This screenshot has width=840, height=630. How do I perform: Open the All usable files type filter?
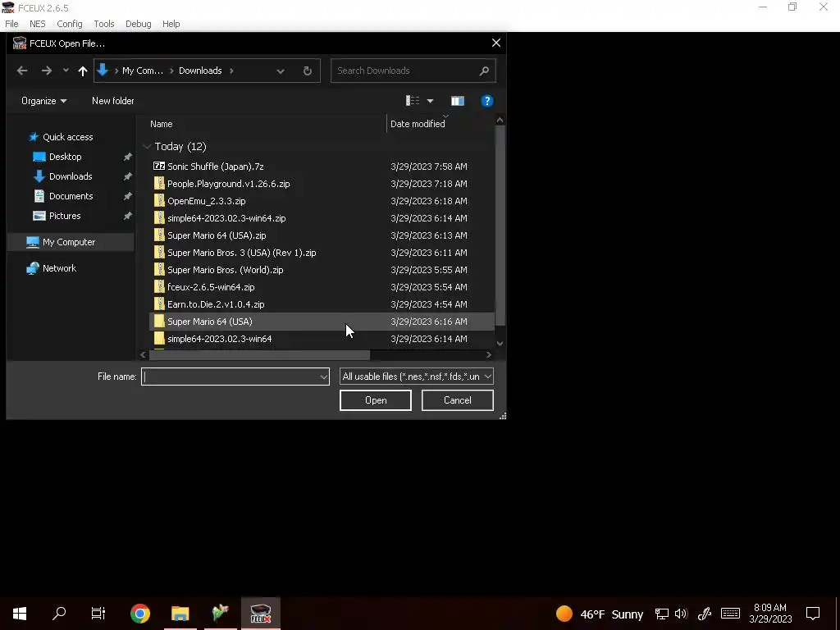[416, 377]
